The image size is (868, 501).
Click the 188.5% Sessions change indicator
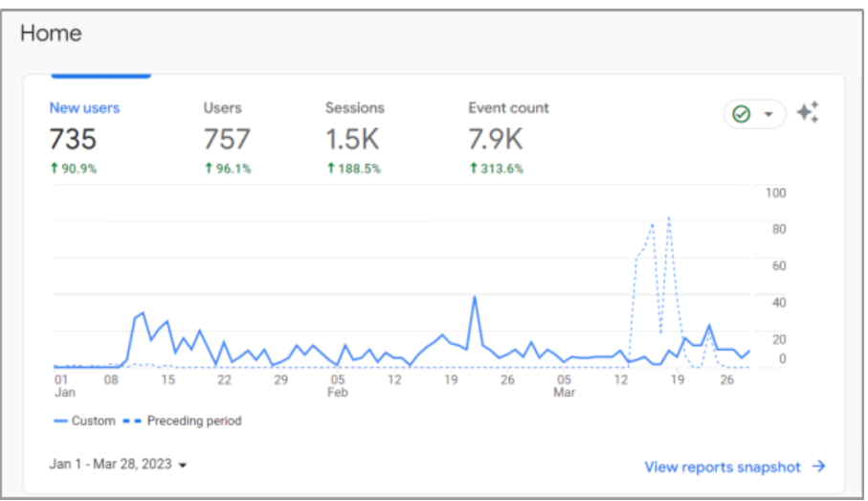353,169
